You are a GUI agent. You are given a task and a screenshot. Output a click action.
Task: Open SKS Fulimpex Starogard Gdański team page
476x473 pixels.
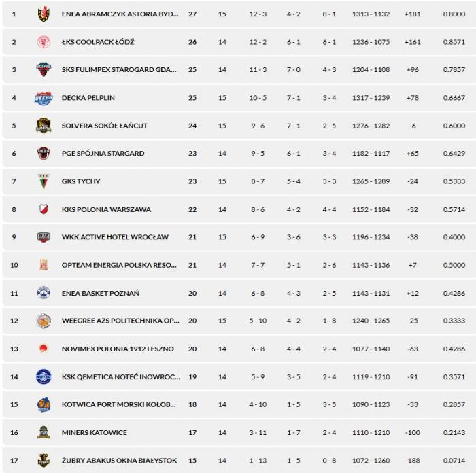point(118,70)
